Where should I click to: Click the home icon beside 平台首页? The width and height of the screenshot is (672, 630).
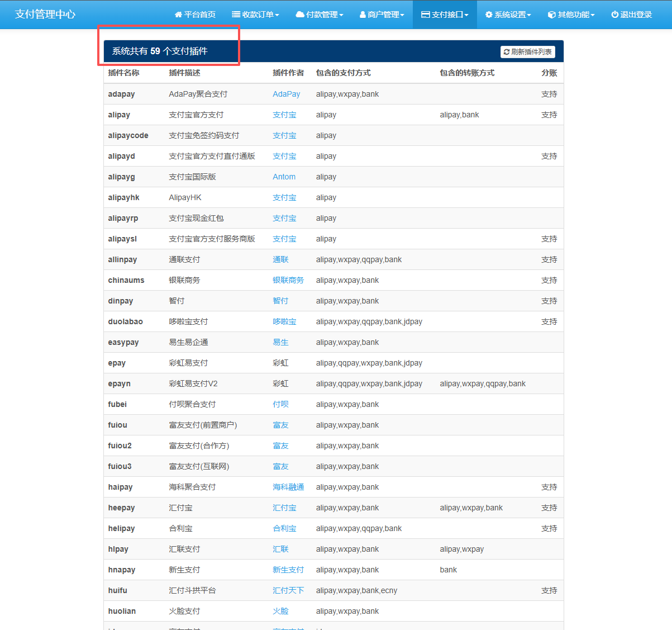[178, 15]
